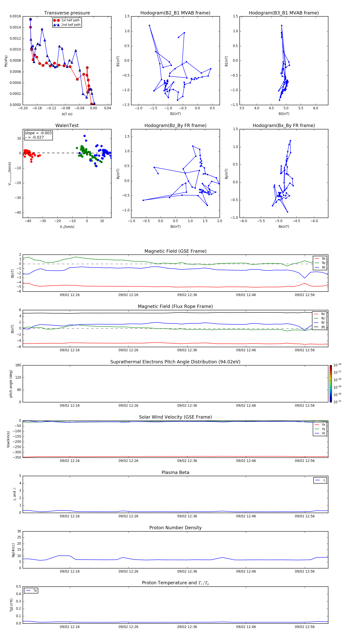The height and width of the screenshot is (644, 351).
Task: Click the 'Transverse pressure' plot title
Action: (67, 13)
